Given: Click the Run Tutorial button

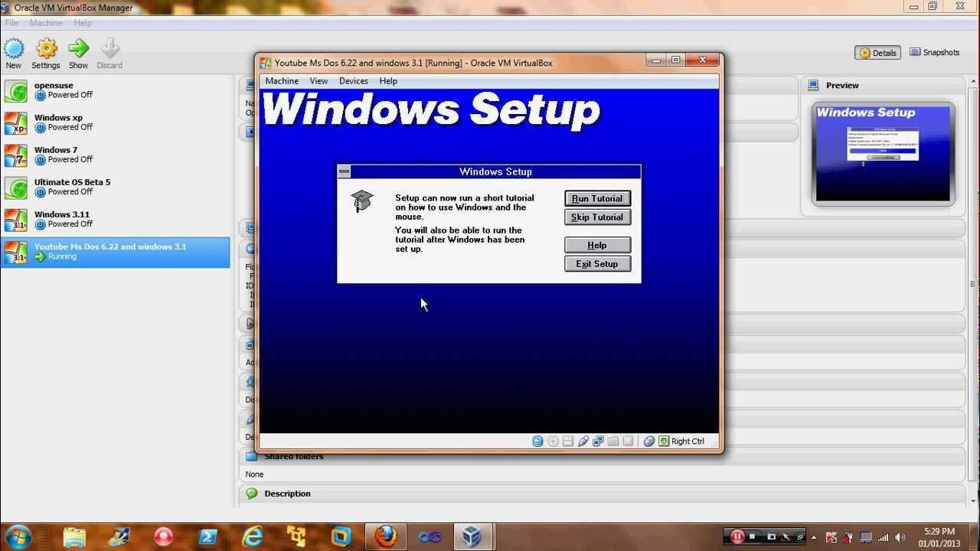Looking at the screenshot, I should pos(597,198).
